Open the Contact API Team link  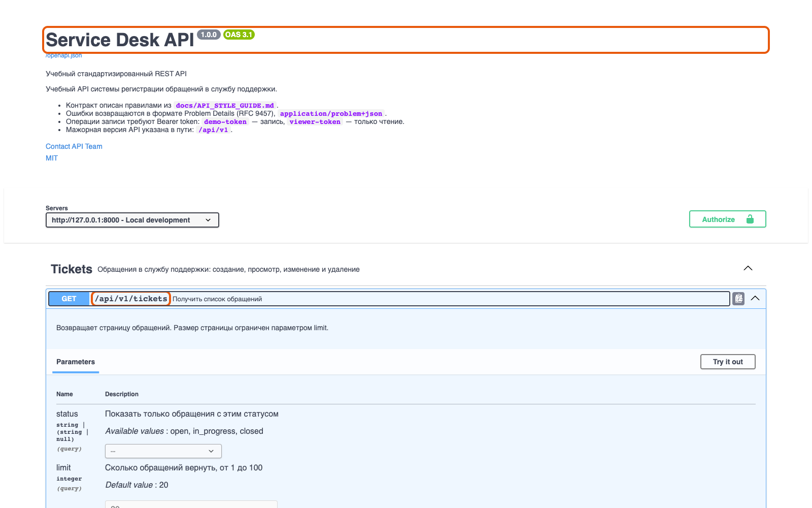click(x=74, y=146)
